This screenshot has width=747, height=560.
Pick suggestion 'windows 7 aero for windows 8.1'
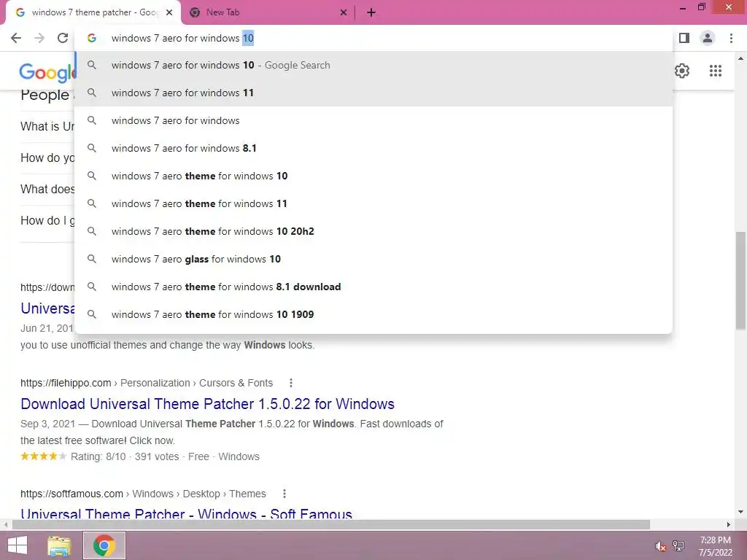373,148
